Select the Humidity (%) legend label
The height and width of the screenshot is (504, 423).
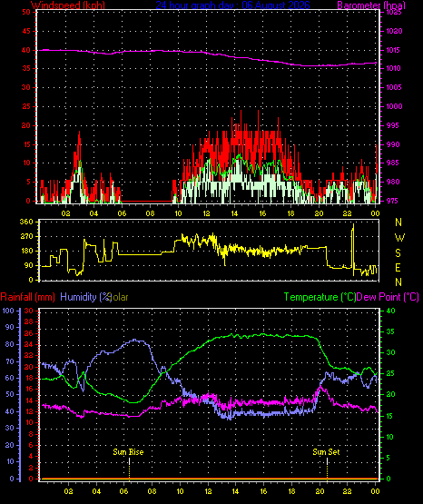tap(84, 297)
